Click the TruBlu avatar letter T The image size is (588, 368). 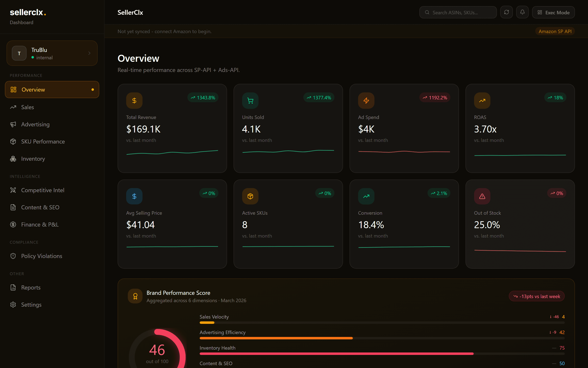pos(19,53)
